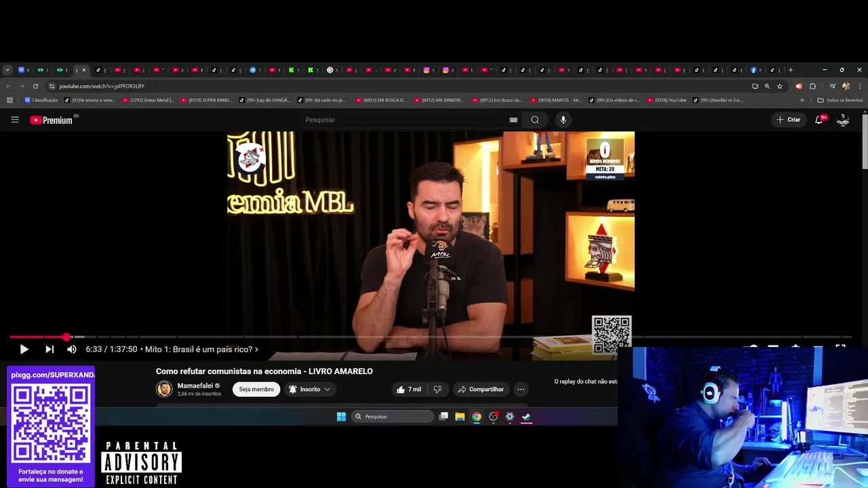Open the 'MANTIS - XA...' bookmark

pyautogui.click(x=556, y=100)
